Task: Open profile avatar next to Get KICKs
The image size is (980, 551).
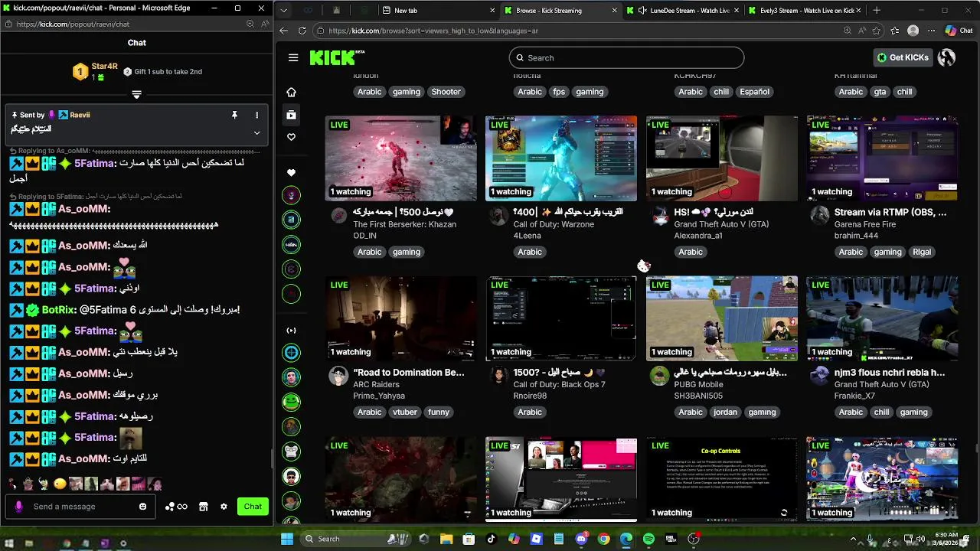Action: 946,57
